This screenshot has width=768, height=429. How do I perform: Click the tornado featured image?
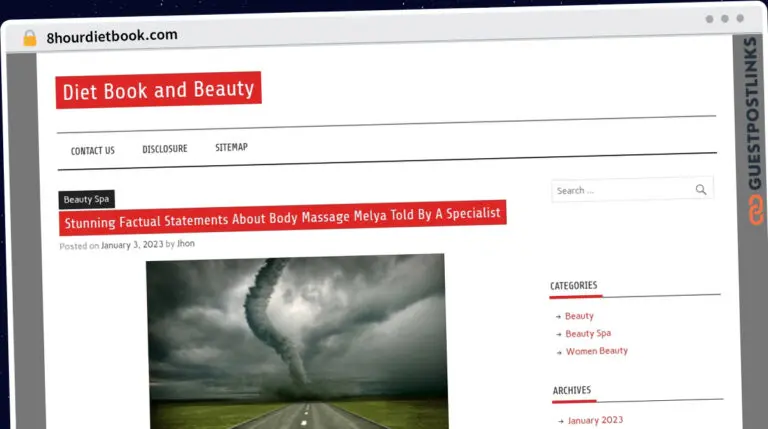297,341
